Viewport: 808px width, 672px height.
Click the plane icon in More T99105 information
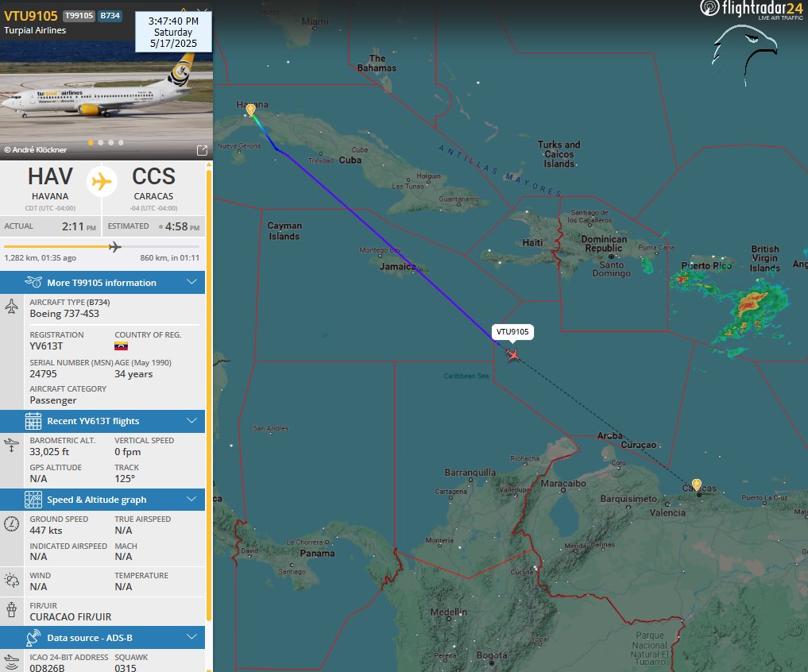click(x=33, y=282)
